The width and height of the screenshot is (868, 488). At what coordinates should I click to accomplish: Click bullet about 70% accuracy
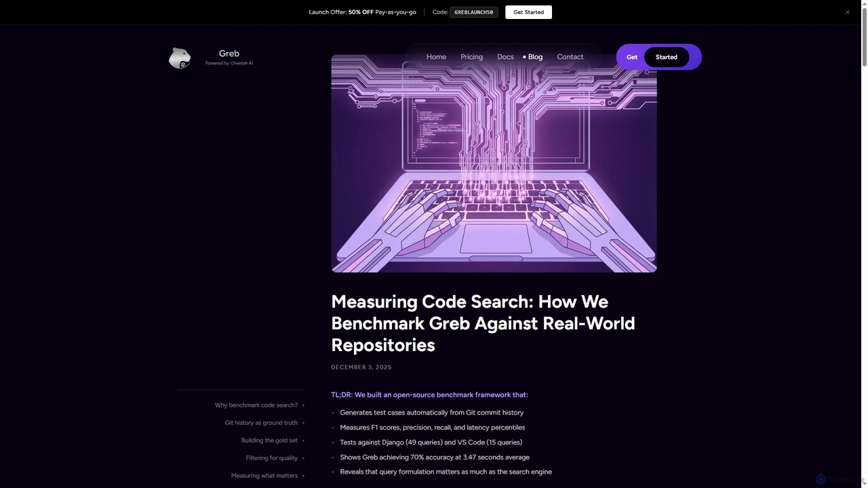[x=435, y=457]
